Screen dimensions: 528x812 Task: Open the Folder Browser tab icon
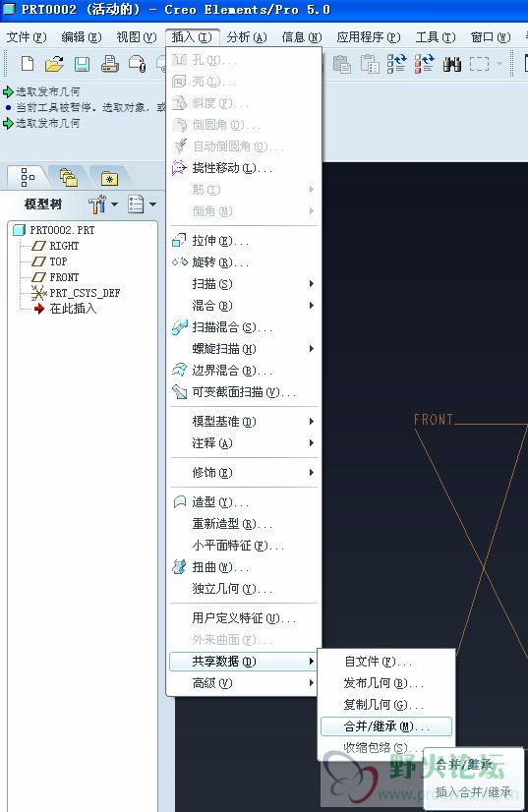[x=69, y=178]
